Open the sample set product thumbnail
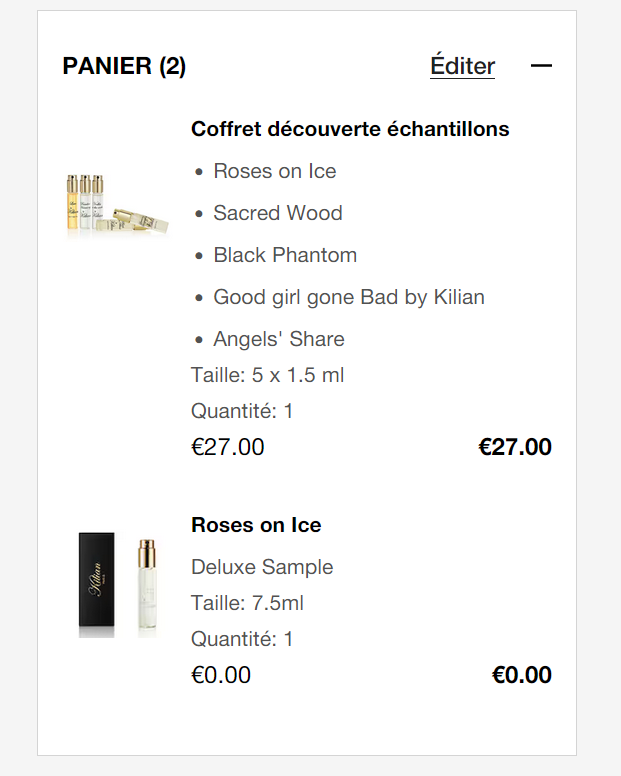621x776 pixels. [x=117, y=205]
